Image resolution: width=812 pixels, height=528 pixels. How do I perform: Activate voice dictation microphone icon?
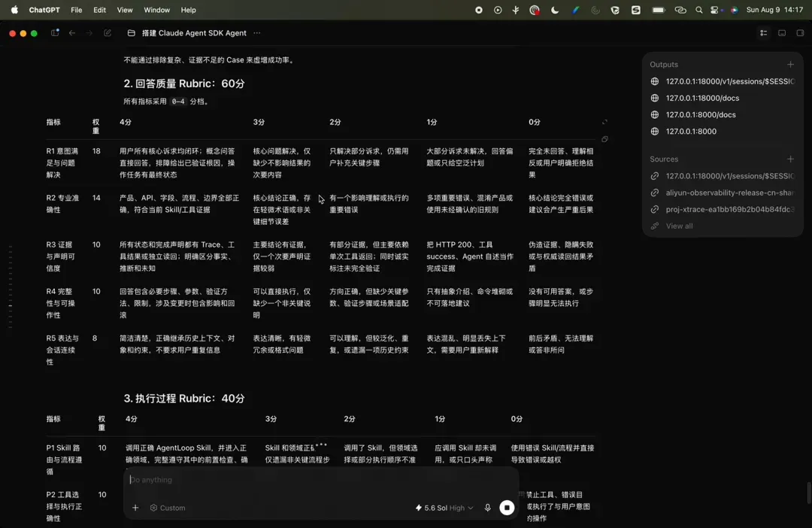[487, 508]
